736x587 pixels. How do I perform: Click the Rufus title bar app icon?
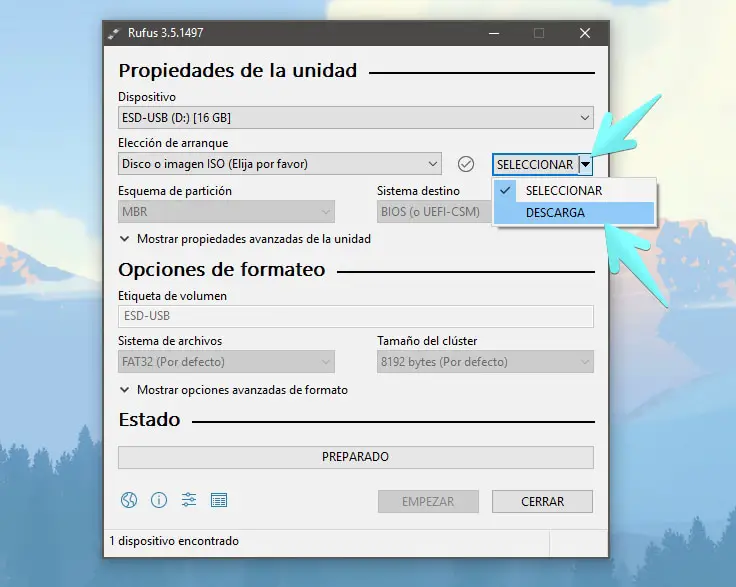pyautogui.click(x=114, y=33)
